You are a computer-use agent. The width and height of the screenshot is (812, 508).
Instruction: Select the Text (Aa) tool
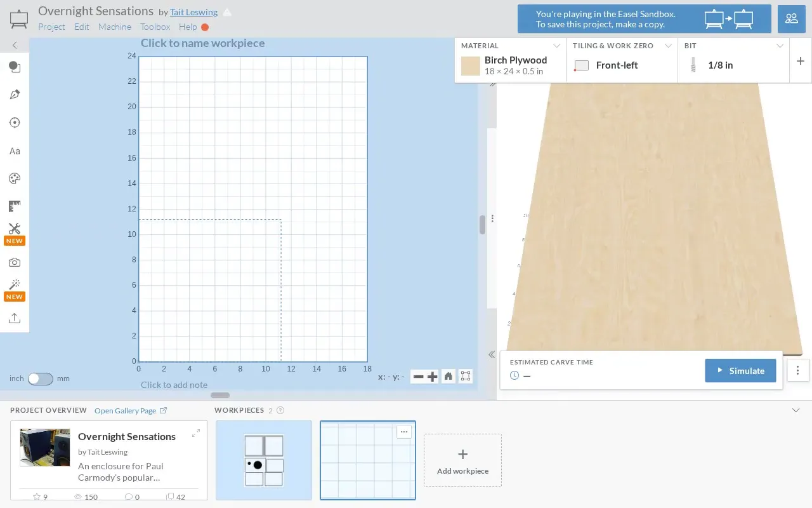coord(15,151)
